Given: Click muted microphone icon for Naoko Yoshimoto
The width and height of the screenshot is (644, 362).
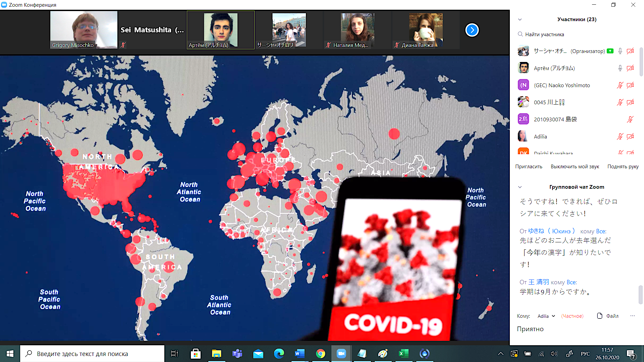Looking at the screenshot, I should coord(620,85).
